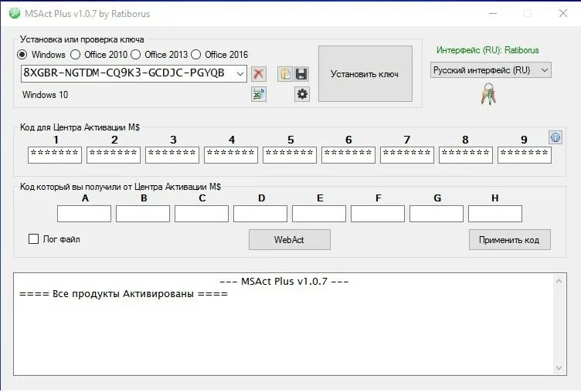Click installation ID field 9
The height and width of the screenshot is (392, 581).
click(x=525, y=155)
